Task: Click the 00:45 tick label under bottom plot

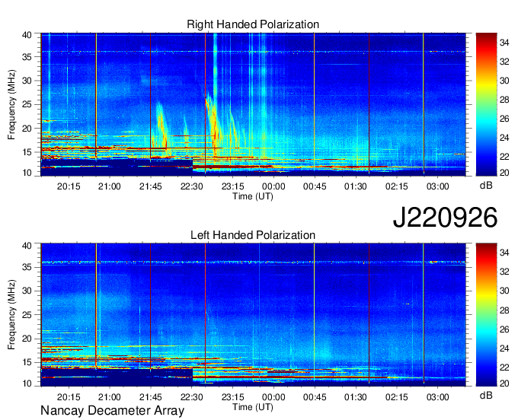Action: [x=315, y=397]
